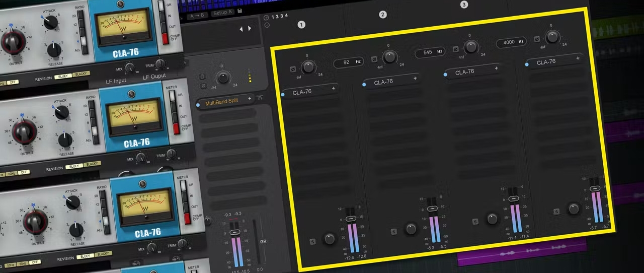Open the plus menu on MultiBand Split slot
644x273 pixels.
pos(249,99)
